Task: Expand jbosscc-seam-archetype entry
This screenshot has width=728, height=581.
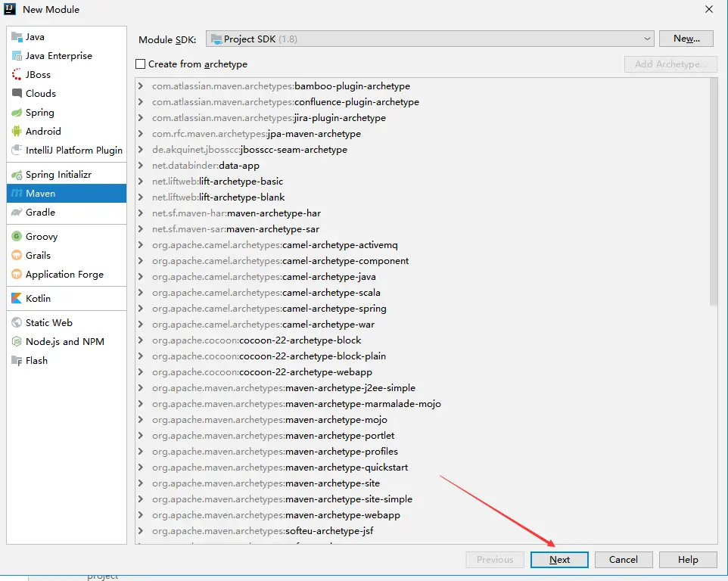Action: pos(140,150)
